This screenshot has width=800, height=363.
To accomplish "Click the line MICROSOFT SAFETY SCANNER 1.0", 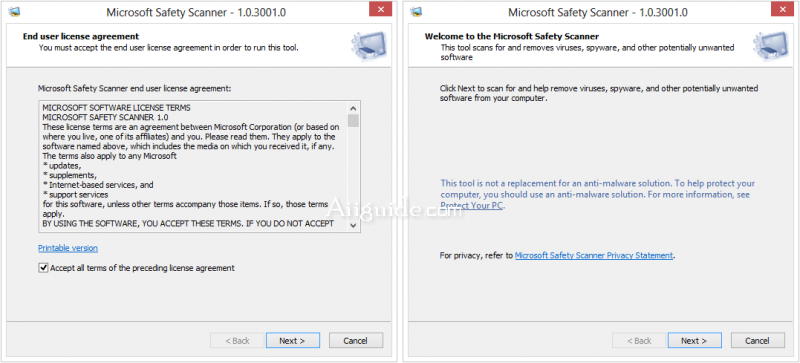I will (105, 117).
